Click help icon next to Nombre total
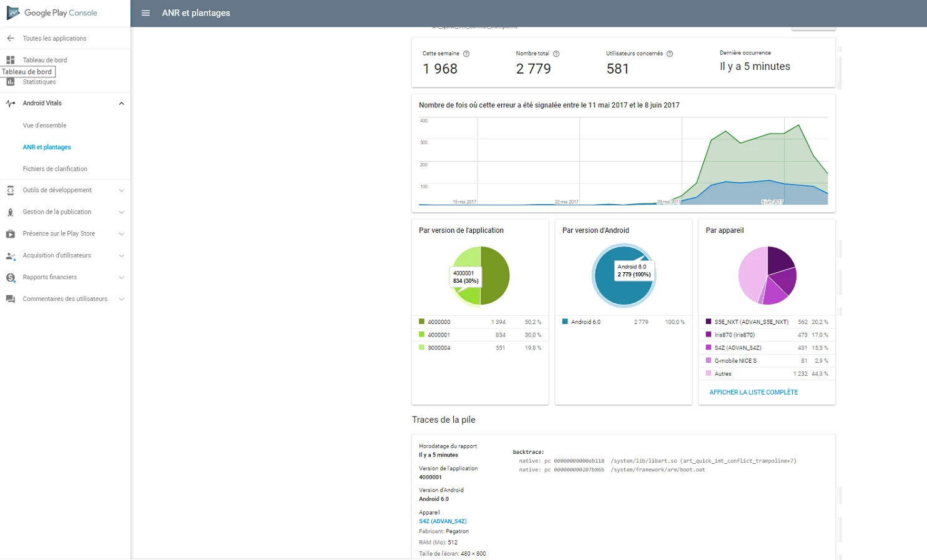 point(556,54)
